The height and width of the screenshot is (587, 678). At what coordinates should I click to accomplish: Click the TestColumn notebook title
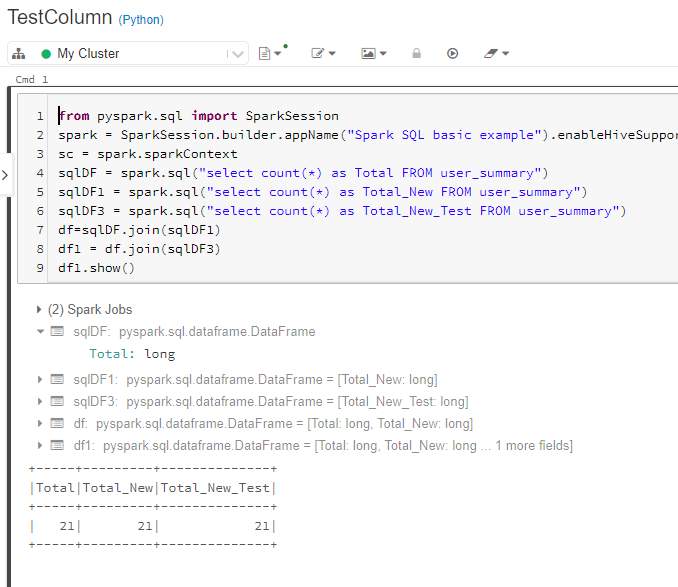[58, 19]
